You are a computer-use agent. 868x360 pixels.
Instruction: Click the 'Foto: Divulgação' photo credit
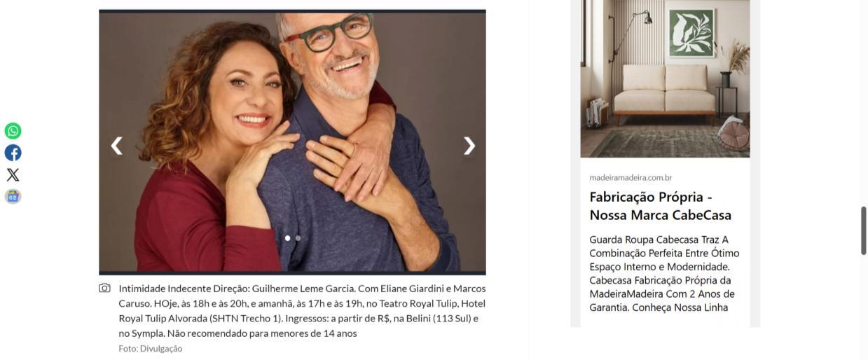(x=150, y=349)
